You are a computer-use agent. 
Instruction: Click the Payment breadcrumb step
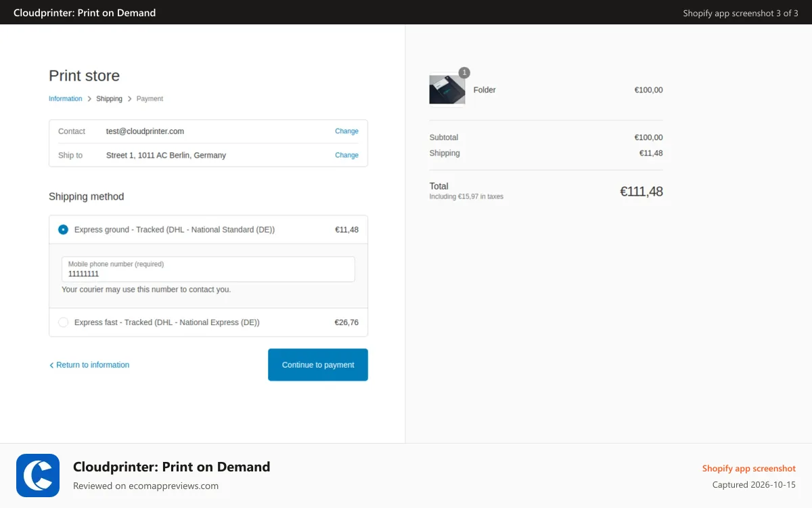point(150,99)
